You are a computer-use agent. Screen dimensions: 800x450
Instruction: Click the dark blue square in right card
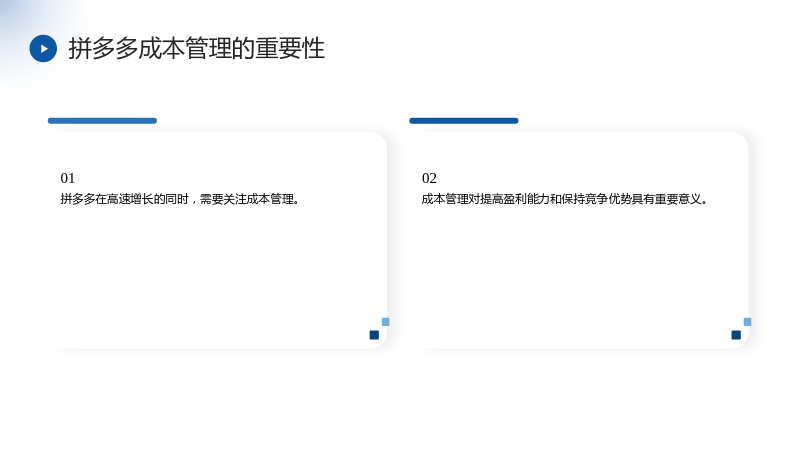click(x=736, y=335)
